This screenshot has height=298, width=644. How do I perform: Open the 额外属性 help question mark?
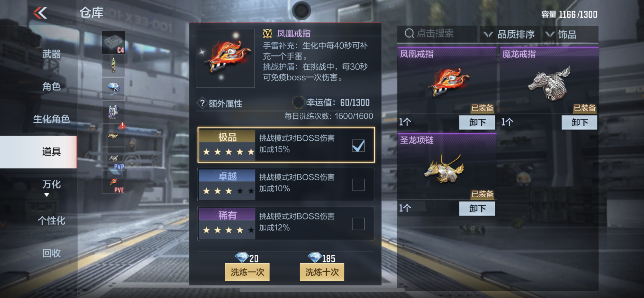[202, 103]
